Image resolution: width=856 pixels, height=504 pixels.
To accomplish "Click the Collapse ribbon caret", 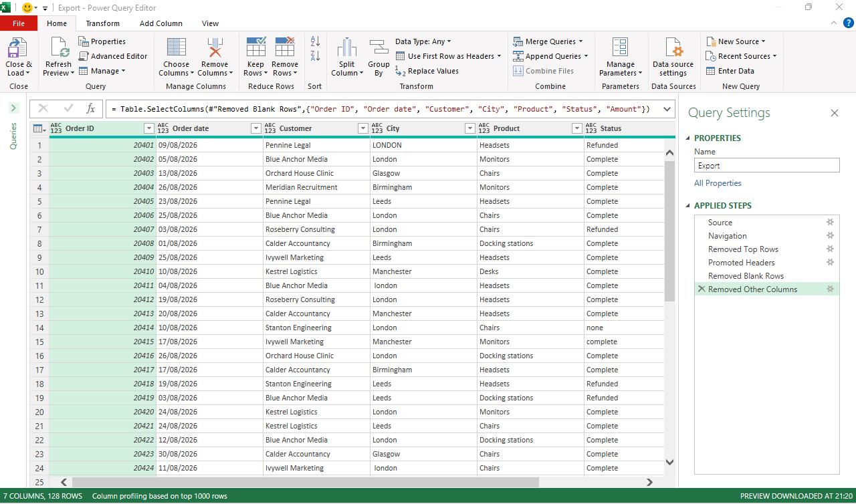I will 833,23.
